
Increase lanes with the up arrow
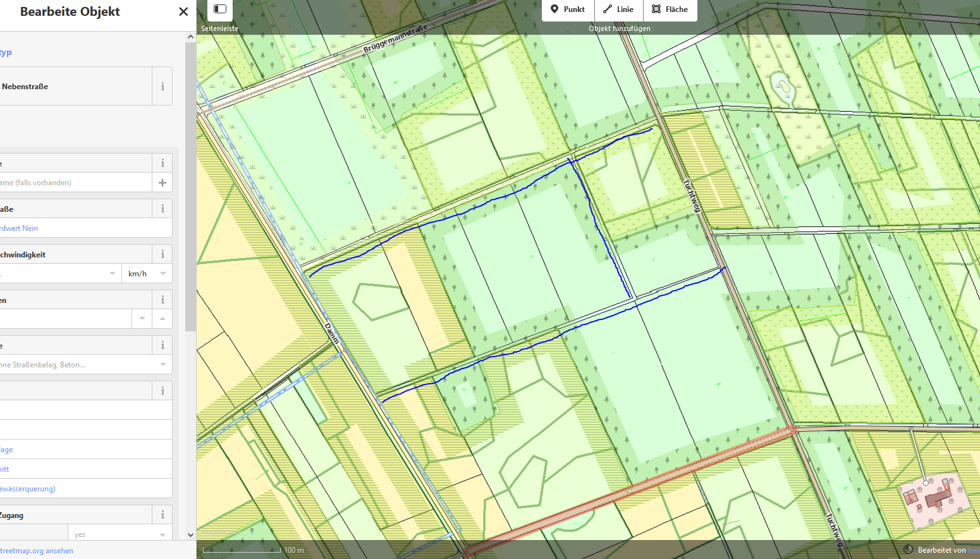162,319
